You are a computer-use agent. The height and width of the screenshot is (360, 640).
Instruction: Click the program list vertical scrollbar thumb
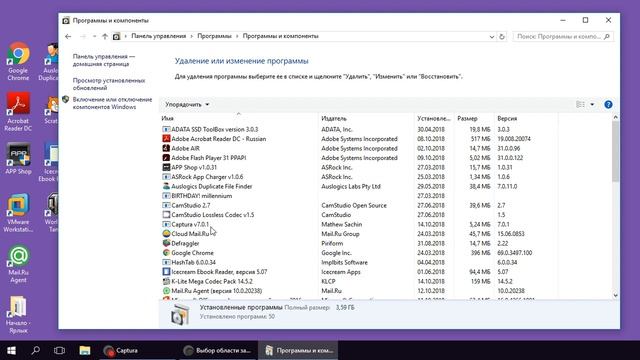click(x=616, y=151)
